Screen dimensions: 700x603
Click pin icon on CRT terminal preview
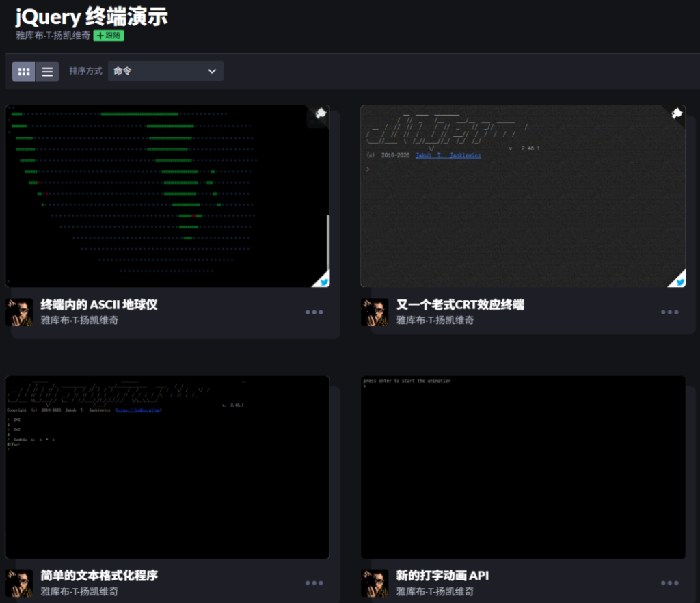677,113
